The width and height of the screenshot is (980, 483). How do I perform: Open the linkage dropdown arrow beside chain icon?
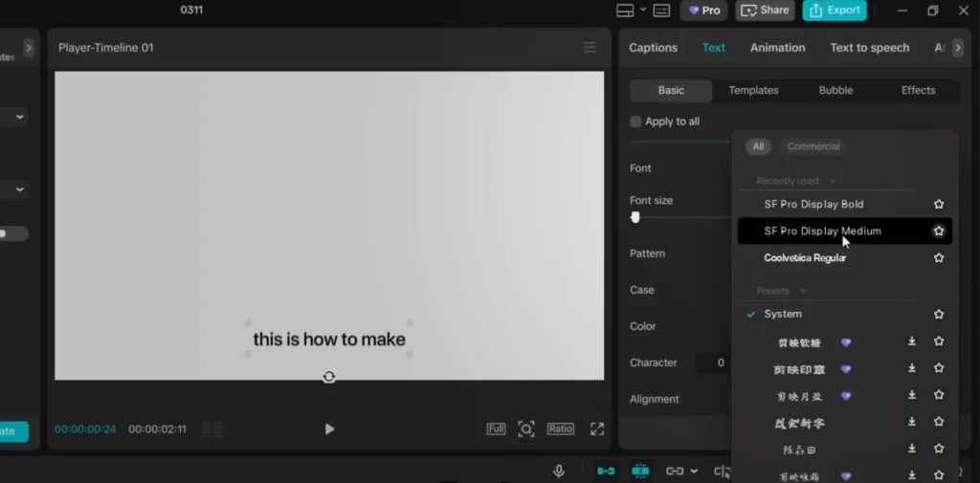point(694,472)
